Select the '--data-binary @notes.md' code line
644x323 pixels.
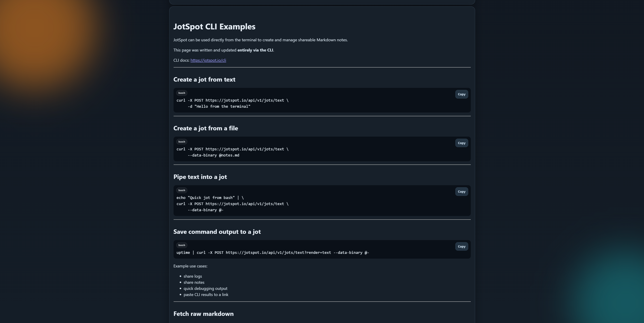[213, 155]
